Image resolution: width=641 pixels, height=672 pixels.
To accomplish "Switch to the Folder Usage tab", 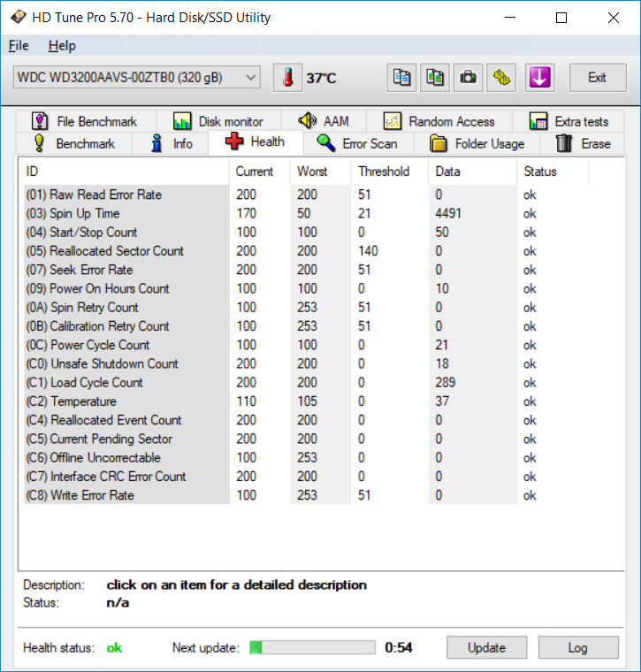I will [477, 143].
